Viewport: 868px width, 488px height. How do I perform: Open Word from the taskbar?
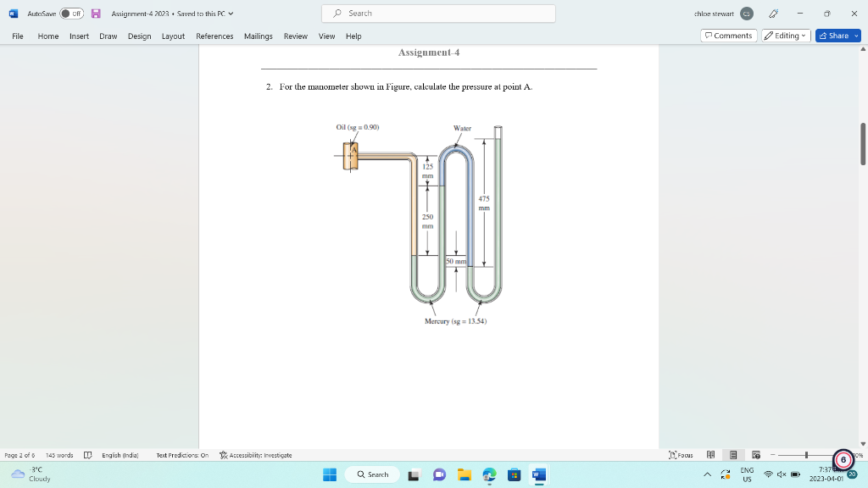pos(537,475)
